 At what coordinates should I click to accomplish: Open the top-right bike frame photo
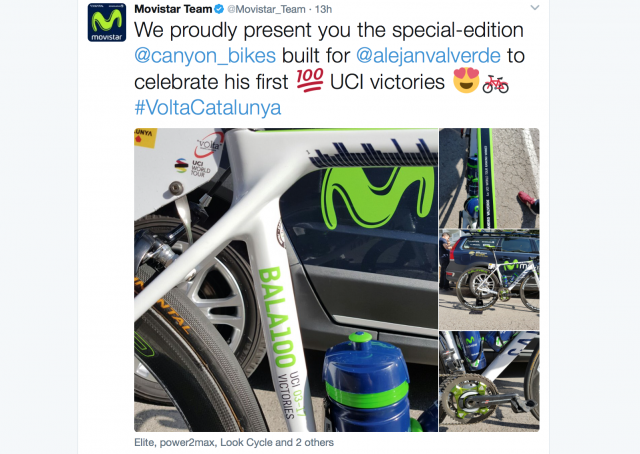click(x=489, y=178)
